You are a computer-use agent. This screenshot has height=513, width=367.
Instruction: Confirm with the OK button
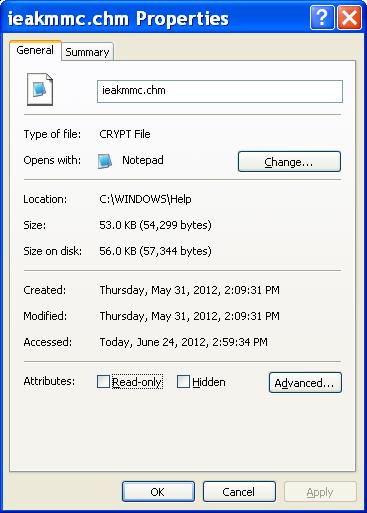pyautogui.click(x=158, y=492)
